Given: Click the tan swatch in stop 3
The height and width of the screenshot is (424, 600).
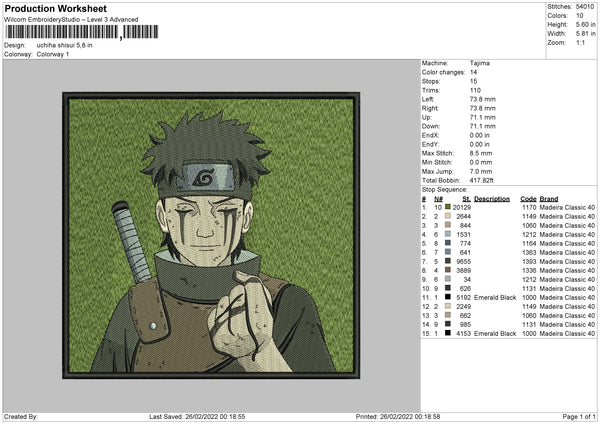Looking at the screenshot, I should click(x=447, y=225).
